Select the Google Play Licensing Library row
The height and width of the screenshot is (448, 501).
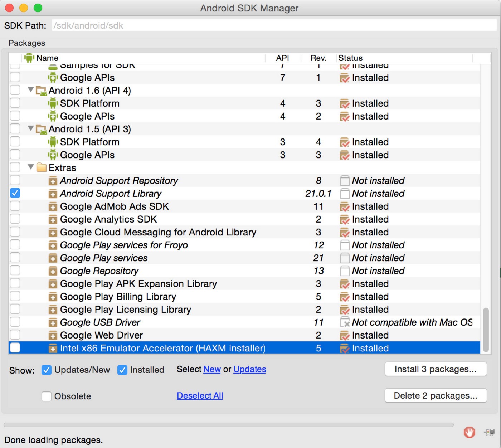coord(244,310)
